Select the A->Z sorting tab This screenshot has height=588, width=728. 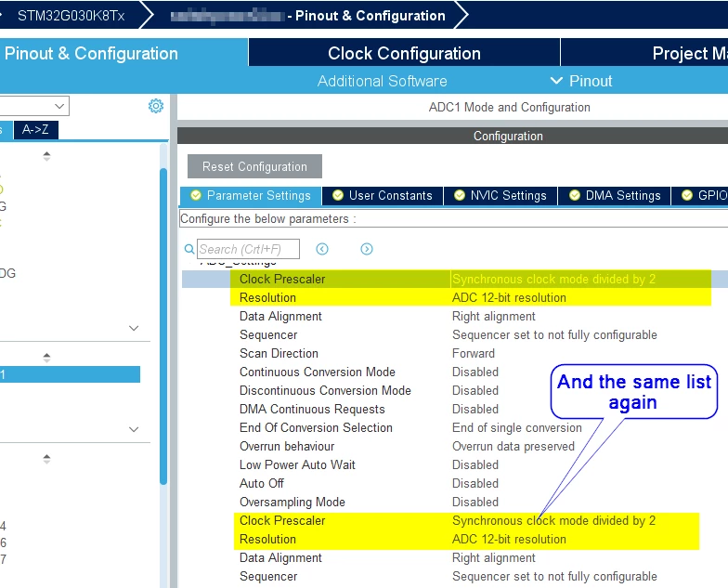(35, 130)
